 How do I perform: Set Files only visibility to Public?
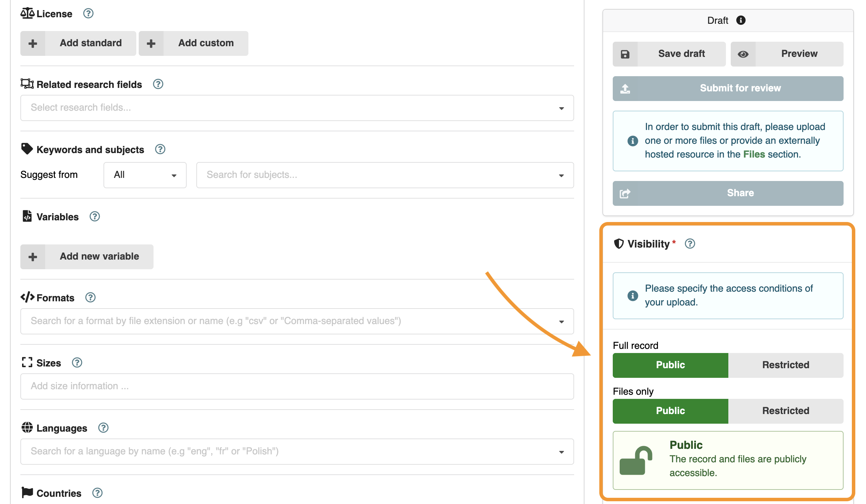[x=670, y=411]
